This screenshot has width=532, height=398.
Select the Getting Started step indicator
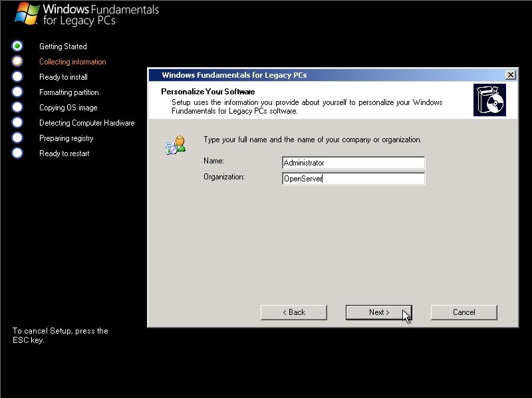tap(17, 46)
